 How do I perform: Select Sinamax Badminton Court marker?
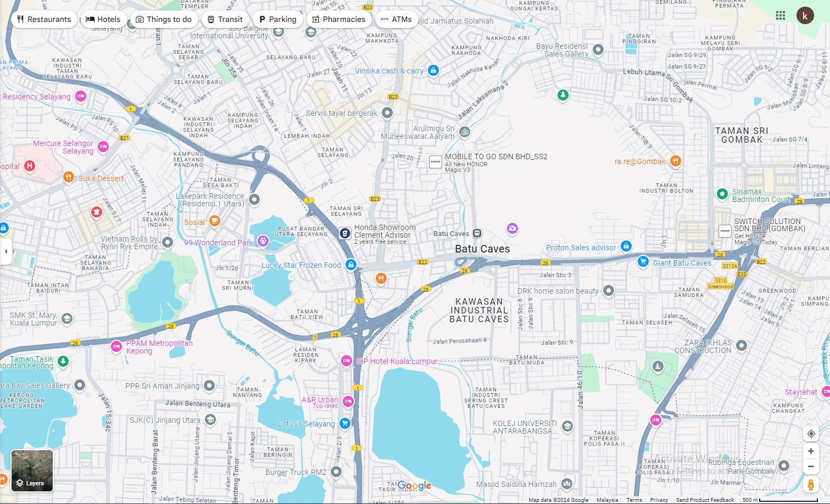(x=722, y=194)
